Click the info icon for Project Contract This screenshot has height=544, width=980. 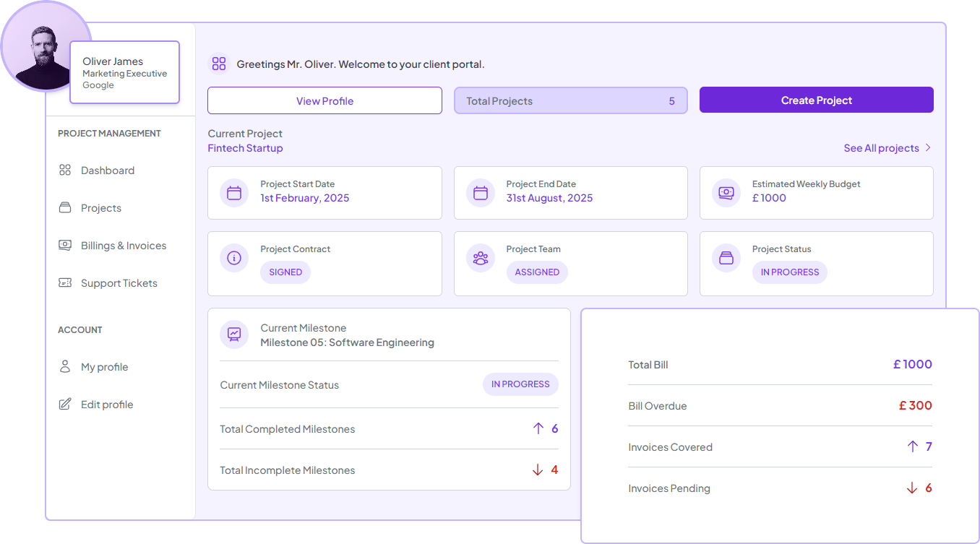point(233,258)
